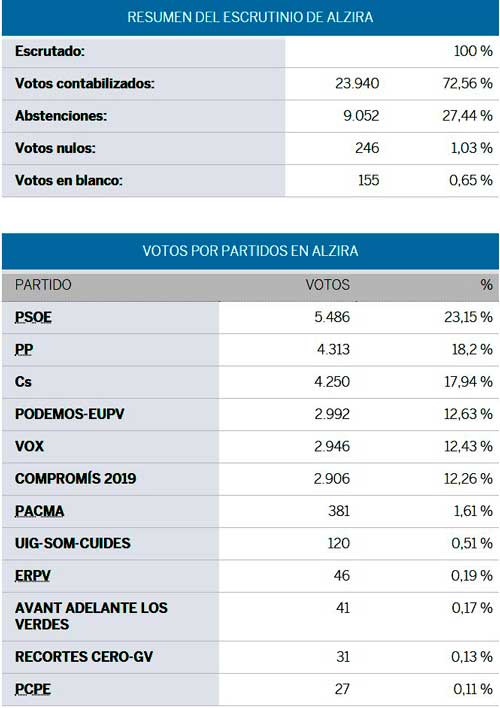Open the ERPV party link
500x708 pixels.
point(33,576)
